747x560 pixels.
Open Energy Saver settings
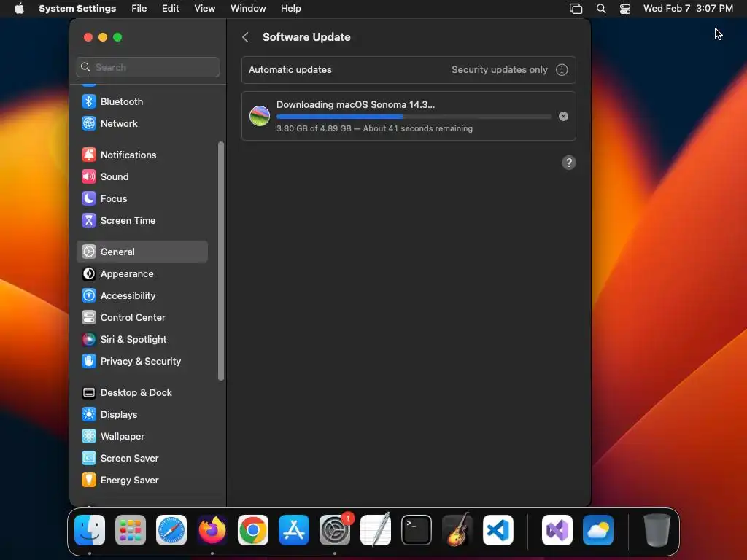(x=142, y=481)
